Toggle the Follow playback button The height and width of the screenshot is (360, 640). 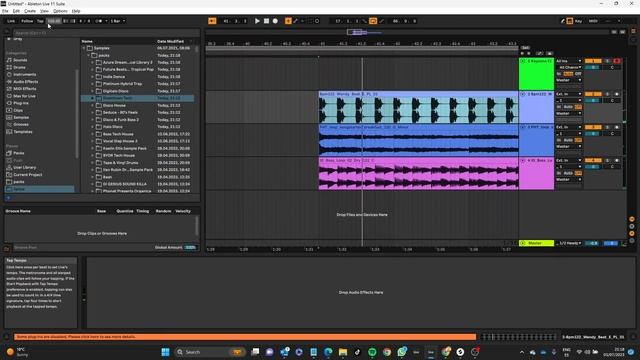point(27,21)
